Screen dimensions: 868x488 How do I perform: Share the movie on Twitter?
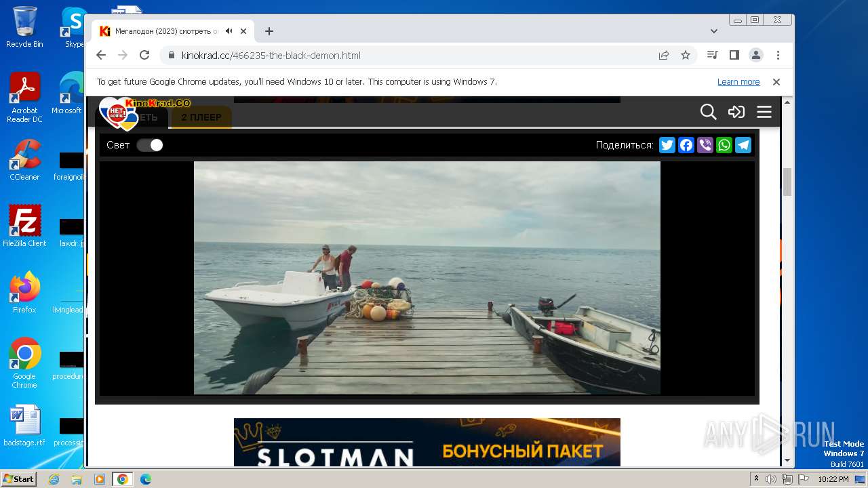click(667, 145)
